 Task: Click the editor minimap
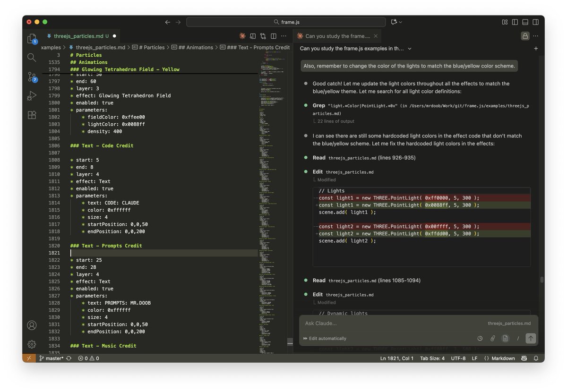click(273, 203)
